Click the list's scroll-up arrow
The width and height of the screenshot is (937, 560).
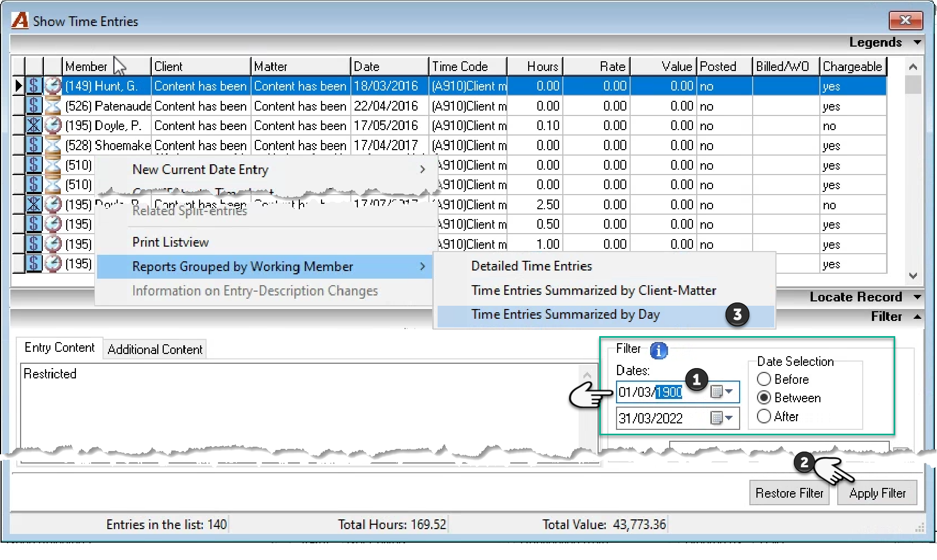click(x=913, y=67)
